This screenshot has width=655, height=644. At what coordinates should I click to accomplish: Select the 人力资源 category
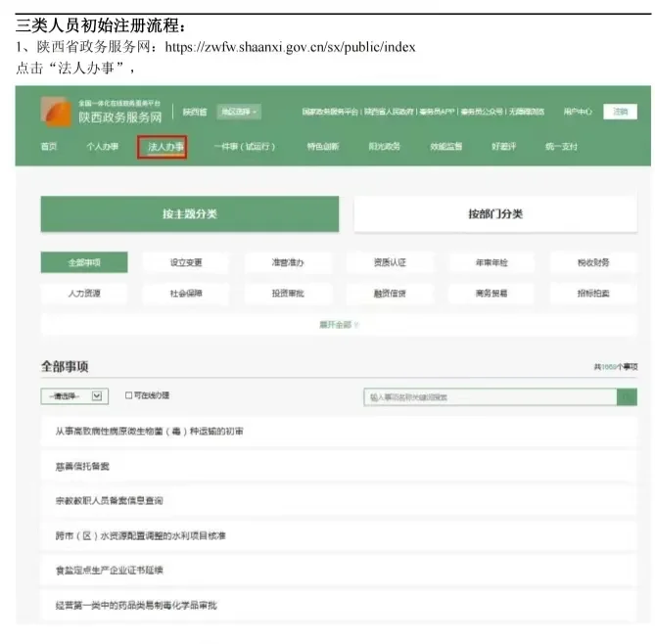84,294
